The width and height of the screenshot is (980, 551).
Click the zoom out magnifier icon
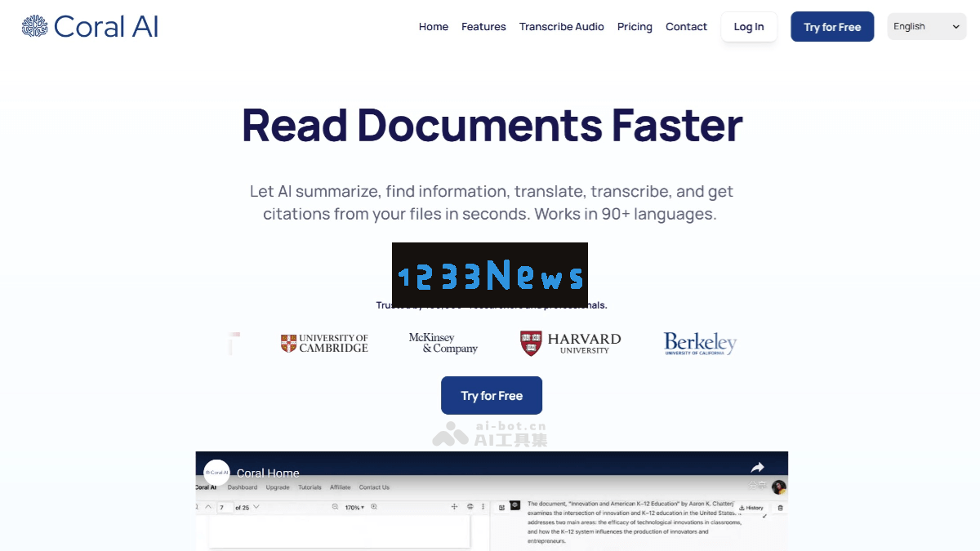tap(335, 507)
